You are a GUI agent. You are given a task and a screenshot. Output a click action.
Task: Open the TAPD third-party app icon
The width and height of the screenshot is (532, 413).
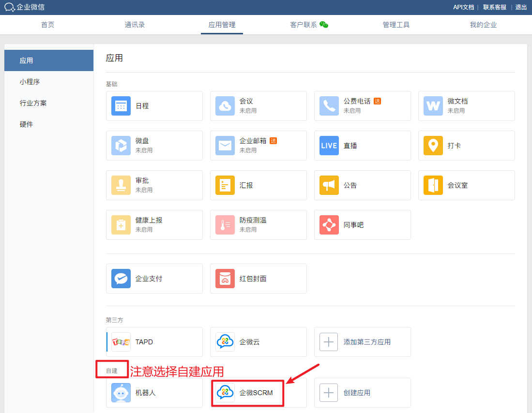point(121,342)
